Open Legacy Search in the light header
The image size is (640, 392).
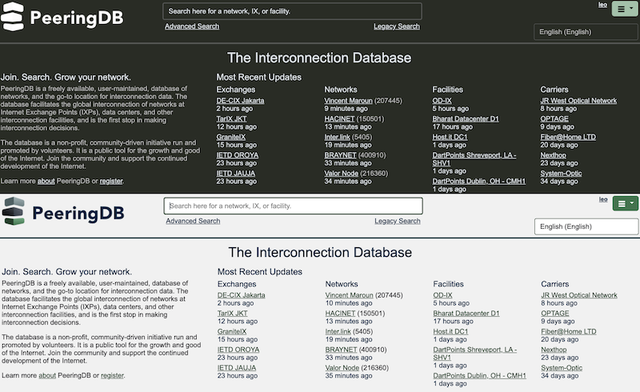pyautogui.click(x=397, y=221)
